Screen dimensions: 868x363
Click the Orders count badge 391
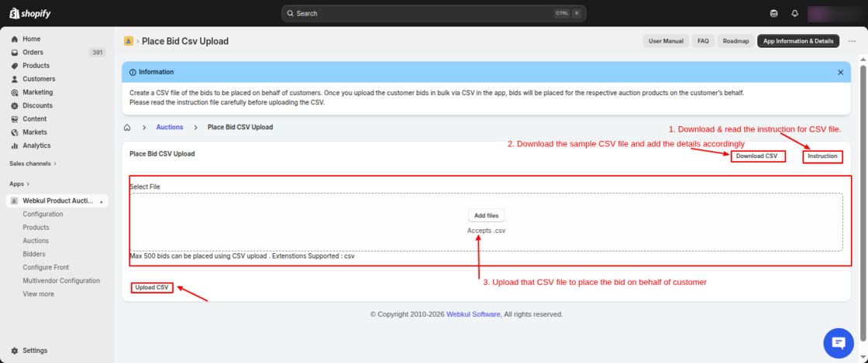tap(98, 53)
